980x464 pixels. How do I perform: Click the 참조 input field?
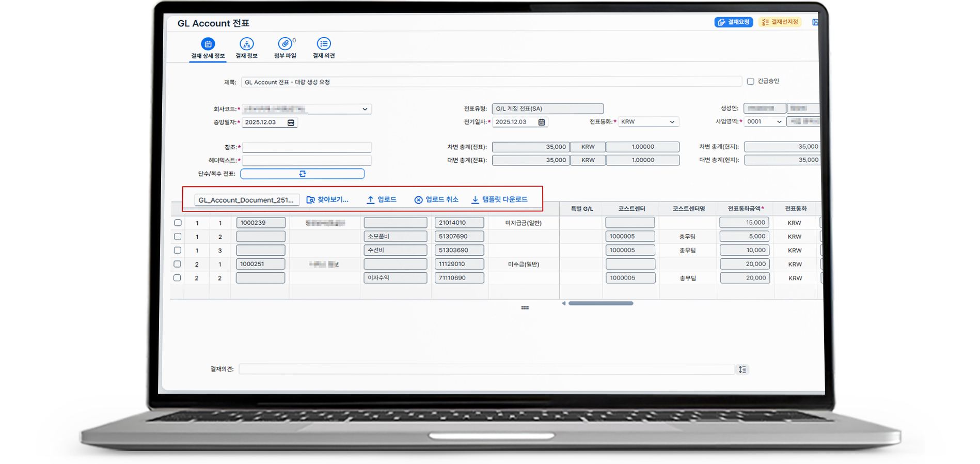pos(307,147)
